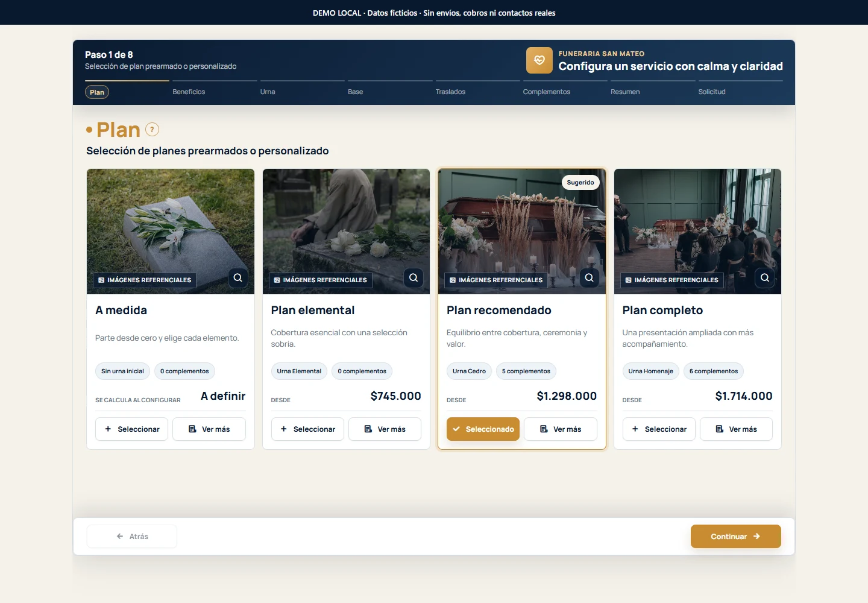This screenshot has width=868, height=603.
Task: Click the Atrás back button
Action: tap(132, 537)
